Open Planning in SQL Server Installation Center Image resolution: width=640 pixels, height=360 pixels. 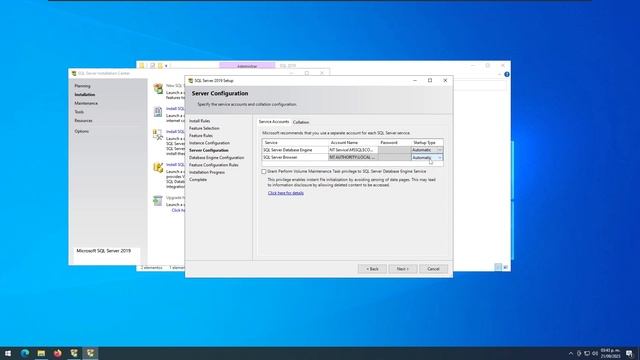82,86
